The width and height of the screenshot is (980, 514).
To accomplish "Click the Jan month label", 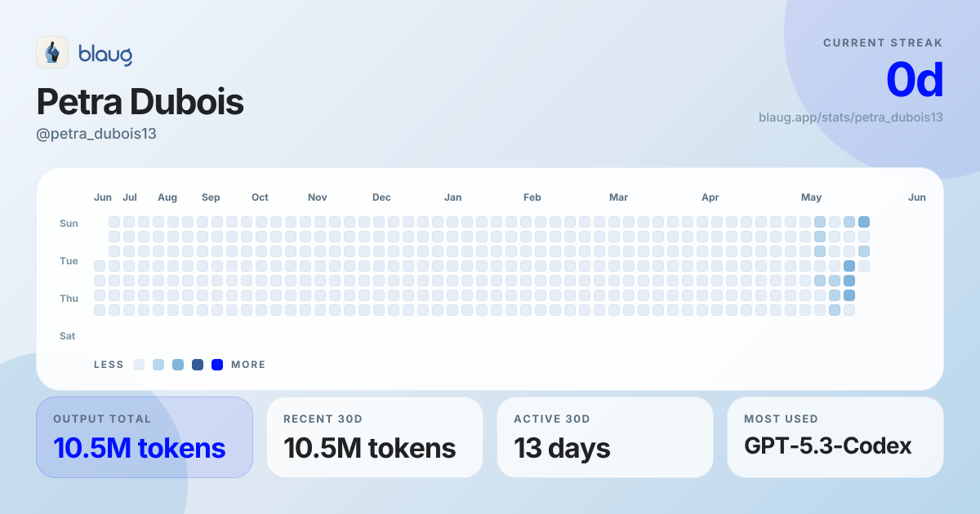I will (453, 197).
